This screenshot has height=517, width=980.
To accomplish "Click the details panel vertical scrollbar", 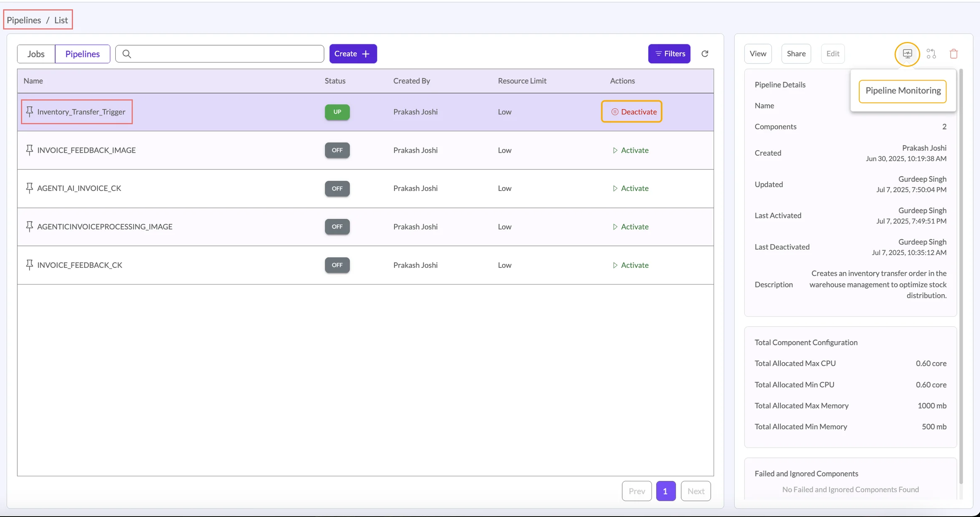I will (x=961, y=277).
